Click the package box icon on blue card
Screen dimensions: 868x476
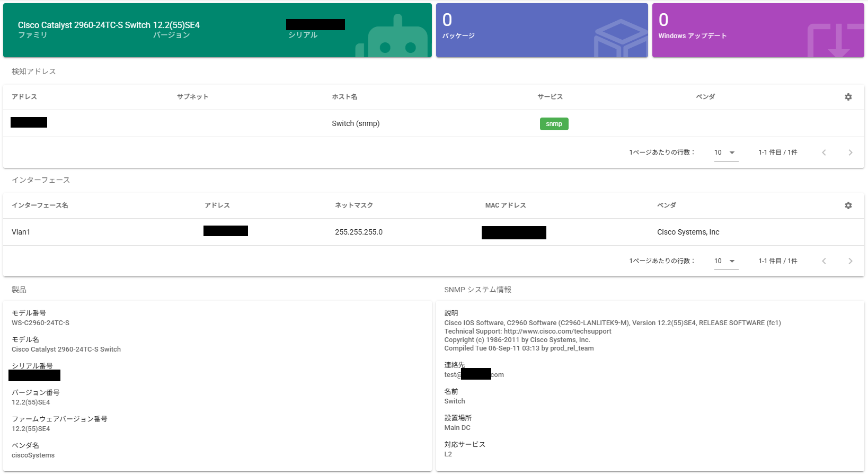point(619,40)
